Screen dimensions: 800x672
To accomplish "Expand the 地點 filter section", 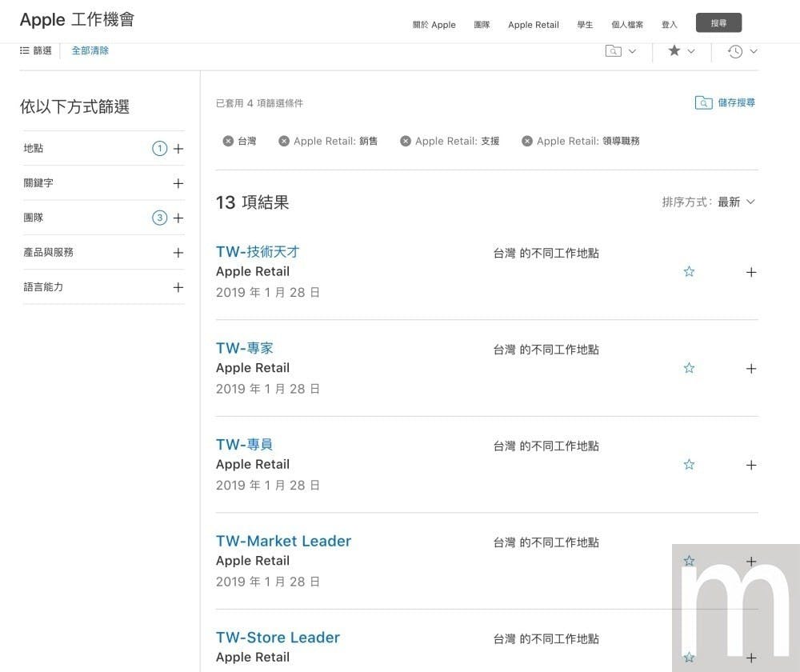I will tap(178, 149).
